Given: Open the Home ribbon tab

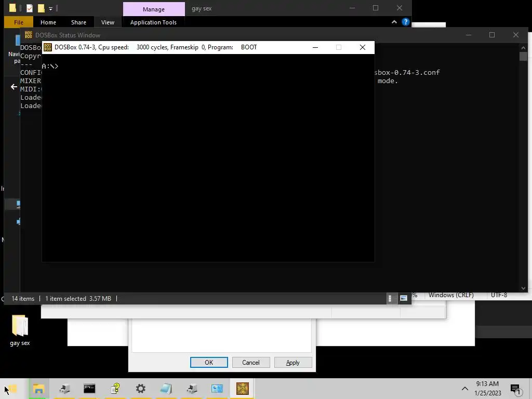Looking at the screenshot, I should [48, 22].
